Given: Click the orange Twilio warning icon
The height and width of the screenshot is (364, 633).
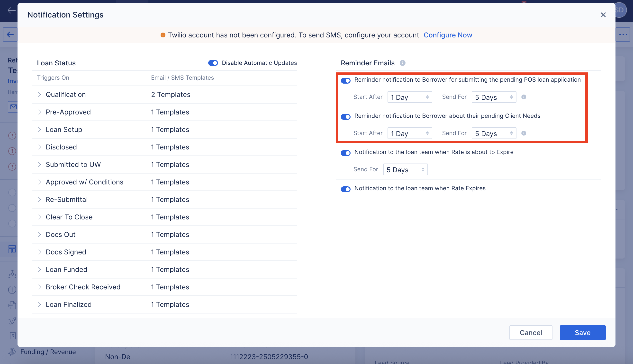Looking at the screenshot, I should click(x=163, y=35).
